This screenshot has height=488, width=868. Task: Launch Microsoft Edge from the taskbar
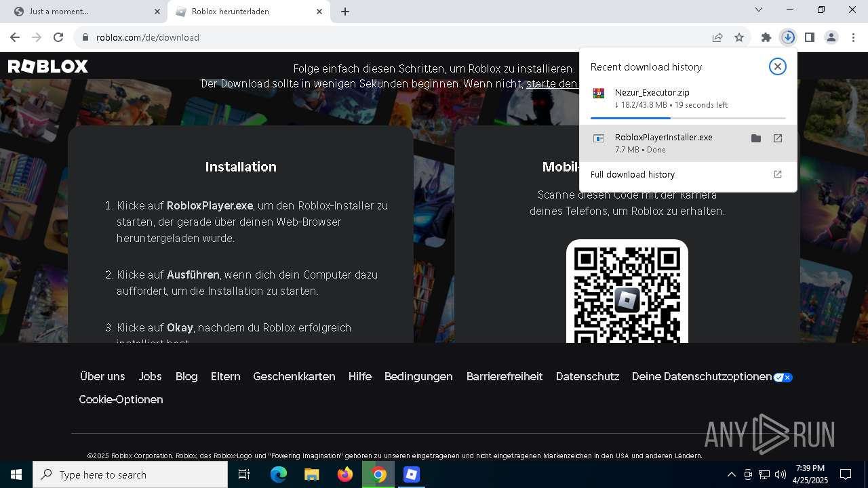pyautogui.click(x=279, y=474)
